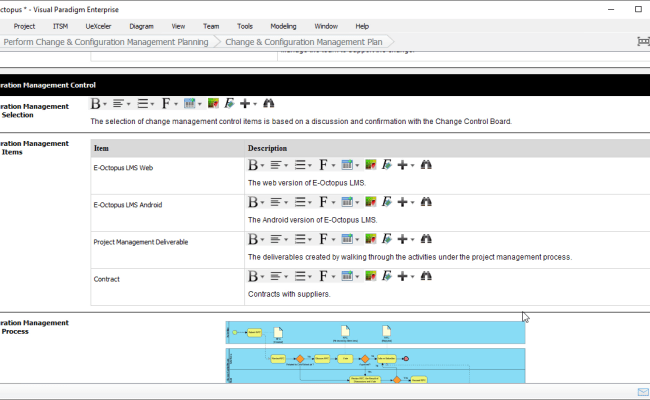Insert image icon in Project Management Deliverable row

click(371, 239)
